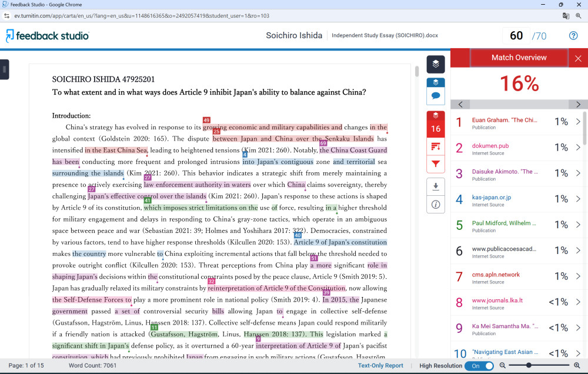
Task: Click the red filter funnel icon
Action: tap(436, 164)
